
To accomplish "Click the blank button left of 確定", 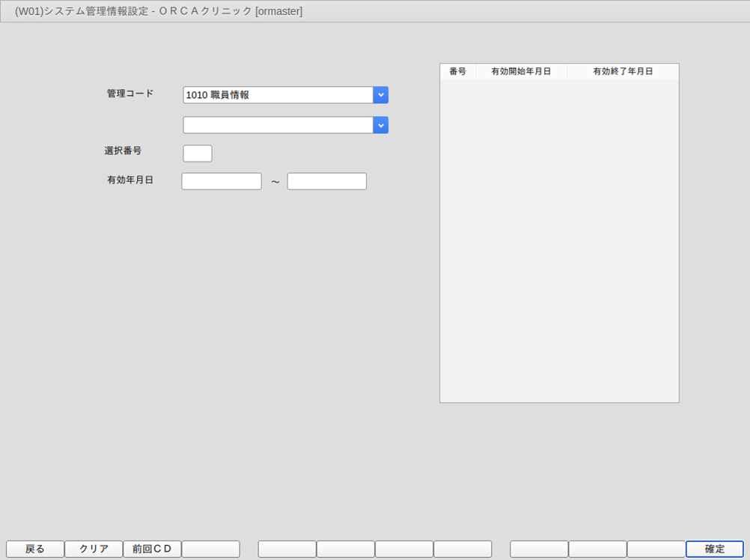I will click(x=656, y=549).
